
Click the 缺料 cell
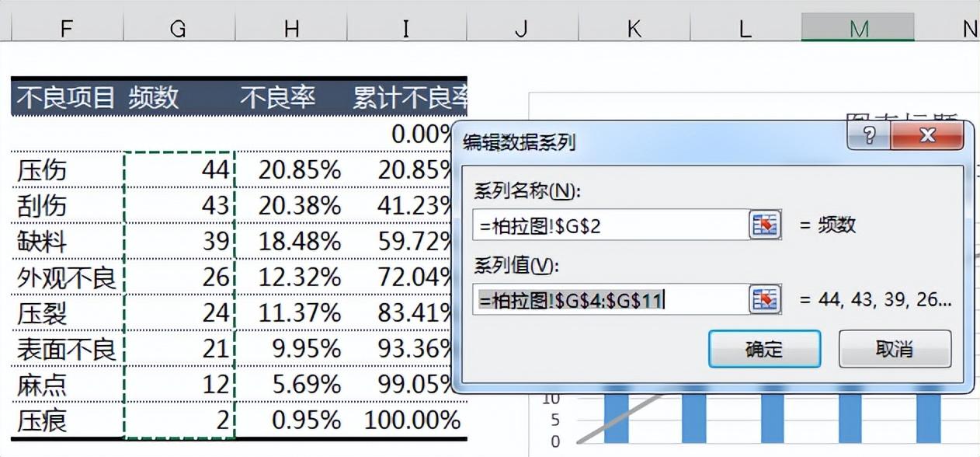click(x=67, y=241)
